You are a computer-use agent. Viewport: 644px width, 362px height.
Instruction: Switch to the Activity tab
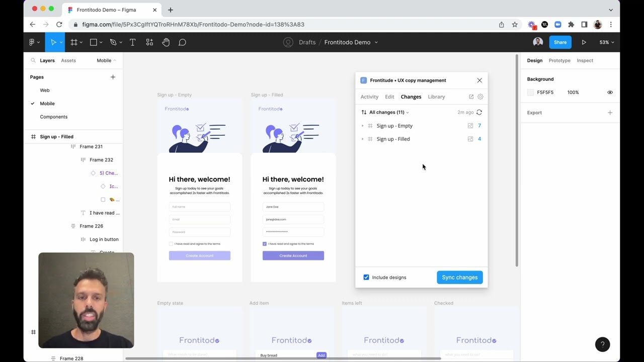(369, 97)
